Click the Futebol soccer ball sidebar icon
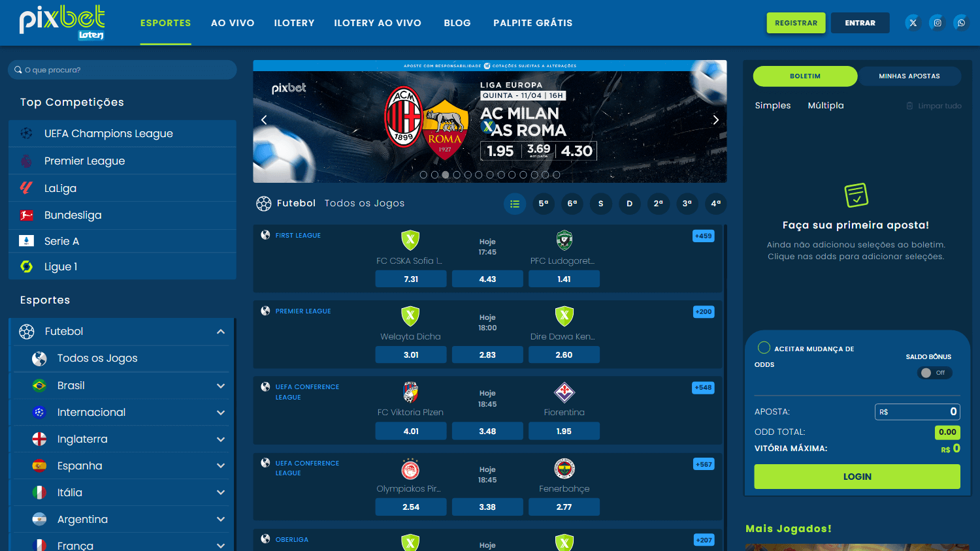 [27, 332]
